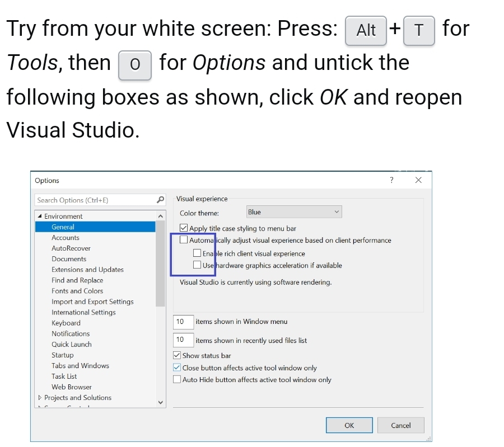Select Quick Launch in the options tree
The image size is (504, 447).
[x=71, y=344]
